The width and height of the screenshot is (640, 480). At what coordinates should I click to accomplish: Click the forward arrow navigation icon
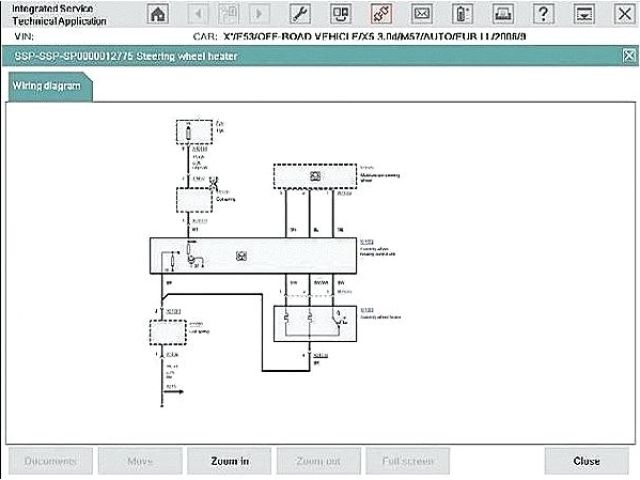tap(259, 14)
